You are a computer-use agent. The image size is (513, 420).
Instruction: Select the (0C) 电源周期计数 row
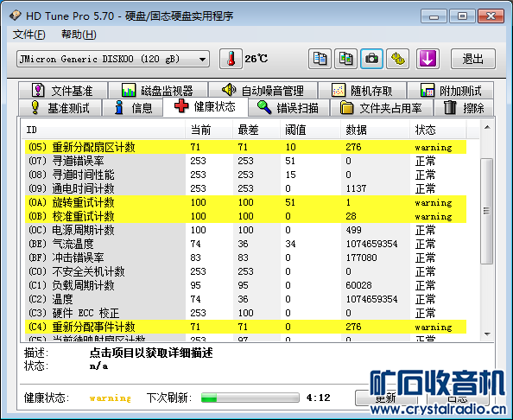(x=245, y=230)
